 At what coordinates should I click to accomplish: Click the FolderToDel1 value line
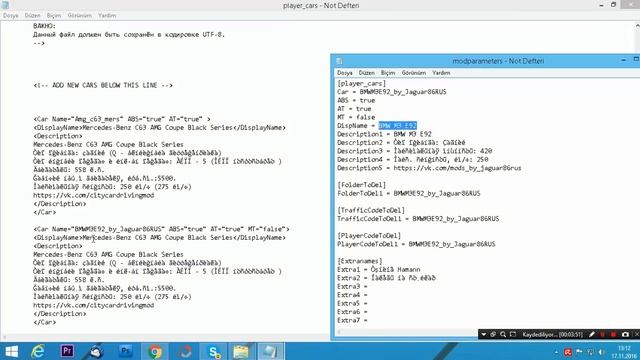pyautogui.click(x=409, y=193)
